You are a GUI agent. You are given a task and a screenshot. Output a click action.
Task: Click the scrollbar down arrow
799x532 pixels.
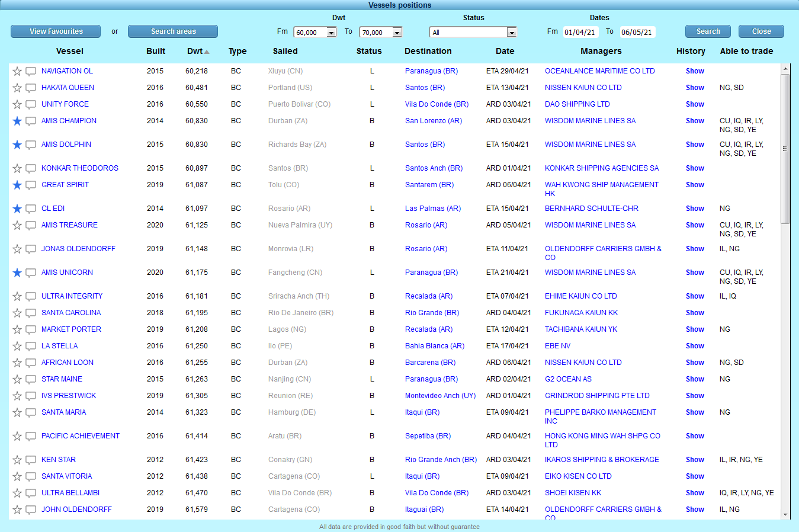point(785,515)
